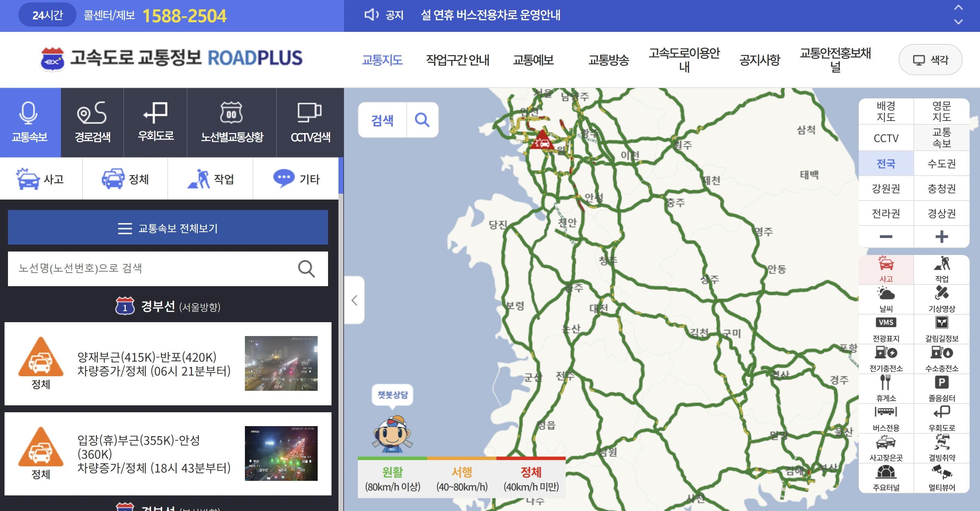
Task: Open the 교통속보 microphone tab
Action: click(x=30, y=123)
